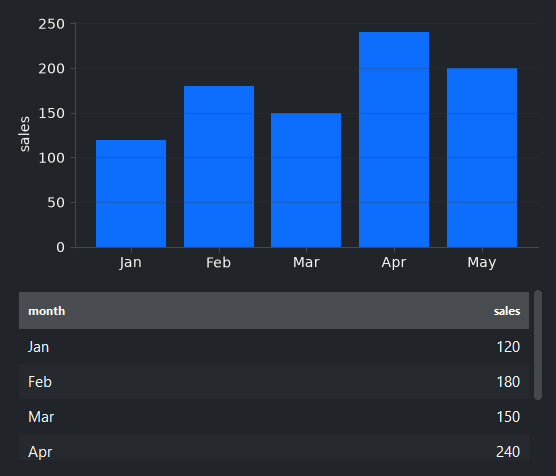Click the May x-axis label
556x476 pixels.
(482, 262)
